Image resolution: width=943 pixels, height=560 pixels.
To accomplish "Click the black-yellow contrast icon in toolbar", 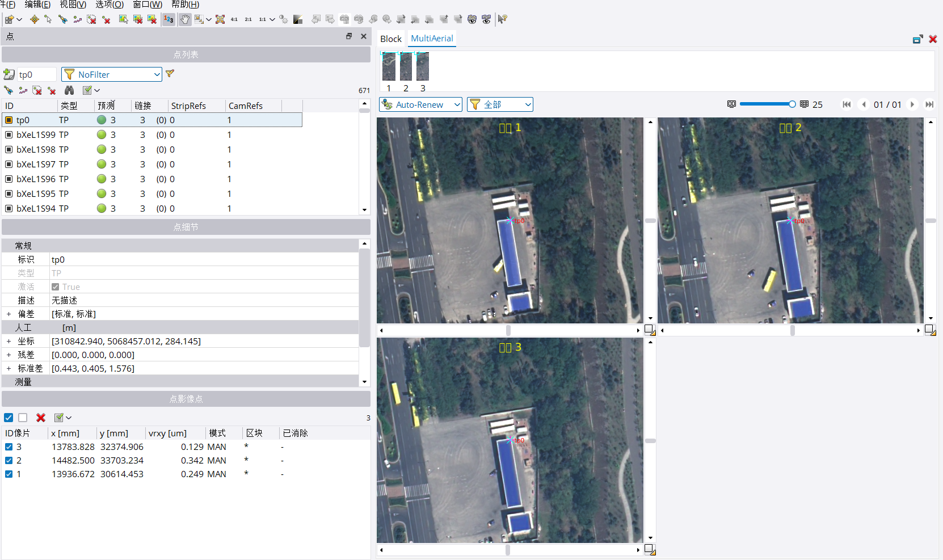I will (298, 19).
